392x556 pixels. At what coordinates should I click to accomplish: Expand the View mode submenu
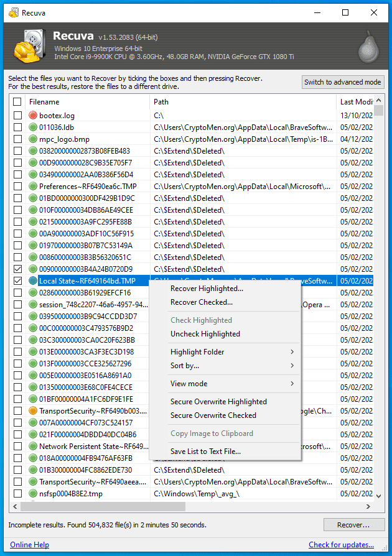click(233, 384)
